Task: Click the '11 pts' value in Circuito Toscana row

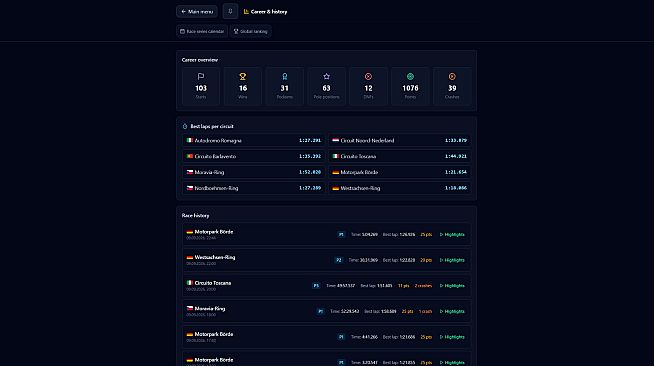Action: (403, 286)
